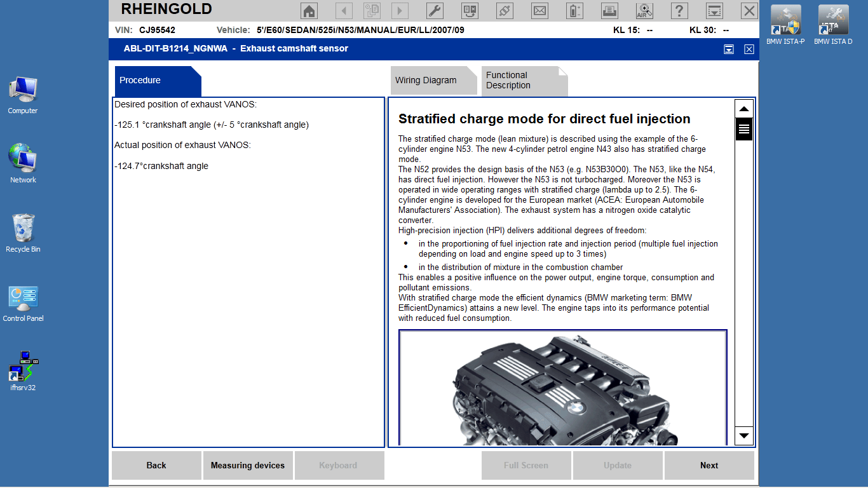Click the forward navigation arrow

(x=399, y=10)
